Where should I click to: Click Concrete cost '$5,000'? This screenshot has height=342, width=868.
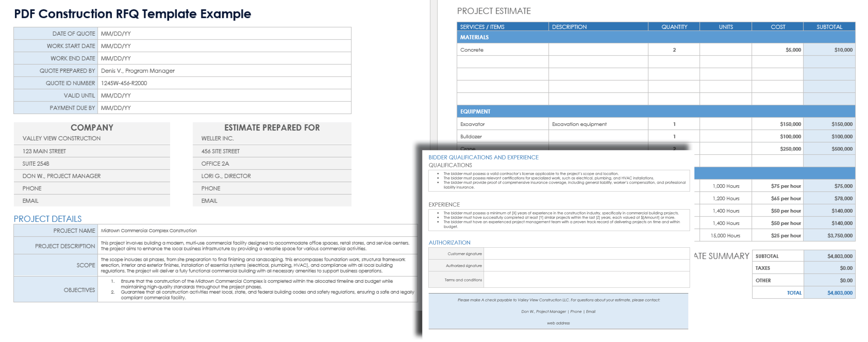777,50
